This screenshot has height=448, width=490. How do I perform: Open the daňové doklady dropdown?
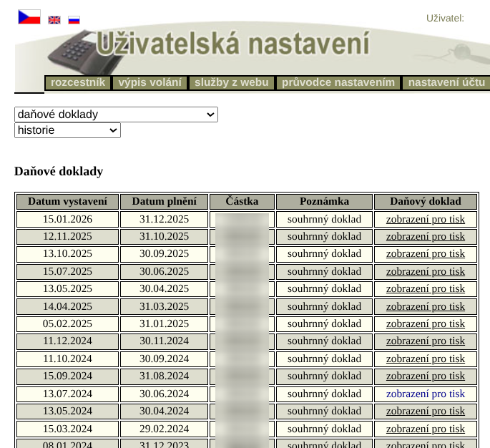click(116, 115)
